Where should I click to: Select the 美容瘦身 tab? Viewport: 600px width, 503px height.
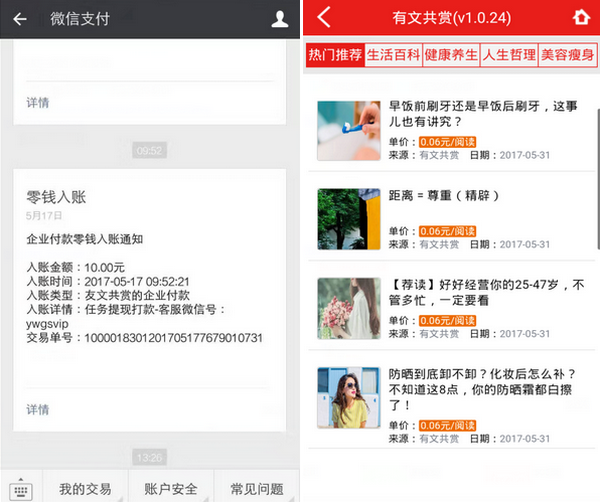[x=567, y=55]
